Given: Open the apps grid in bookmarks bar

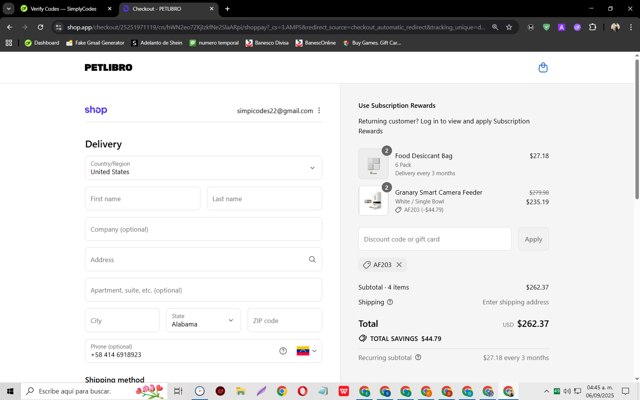Looking at the screenshot, I should 9,43.
